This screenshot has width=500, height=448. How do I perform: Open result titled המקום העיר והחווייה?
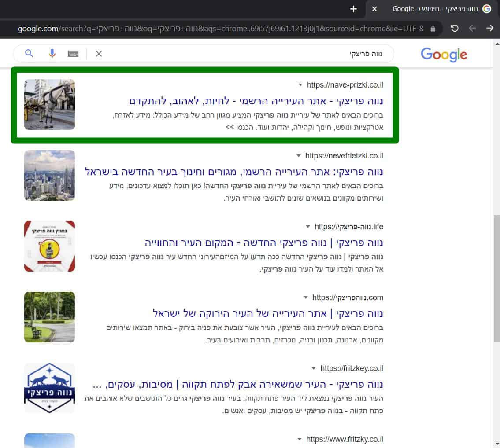click(x=264, y=243)
